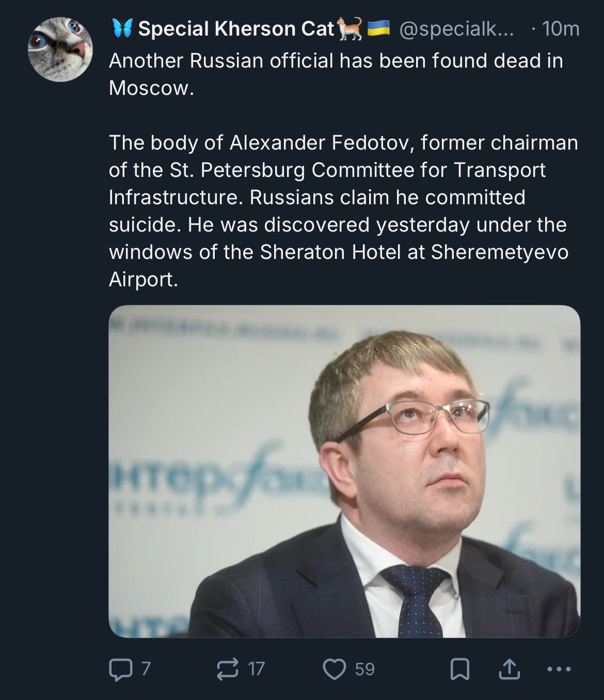
Task: Click the paragraph mentioning Alexander Fedotov
Action: click(x=343, y=197)
